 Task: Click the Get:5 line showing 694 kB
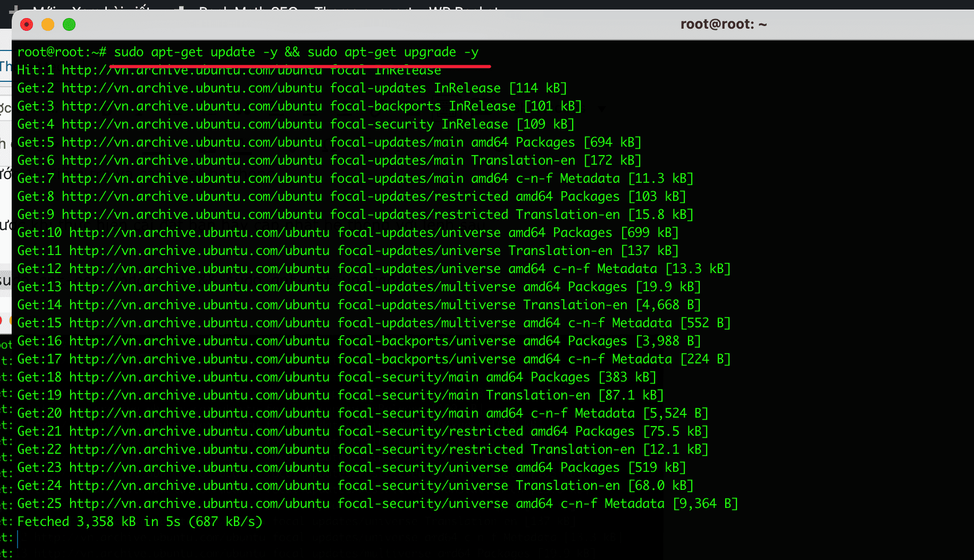click(329, 142)
